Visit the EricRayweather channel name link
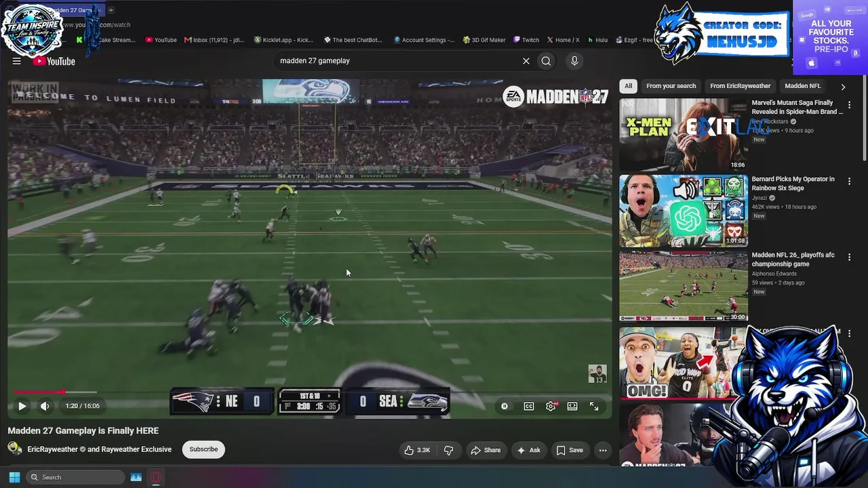Viewport: 868px width, 488px height. [x=52, y=449]
